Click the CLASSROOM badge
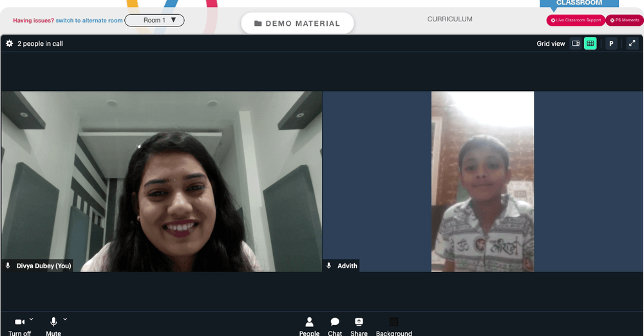The image size is (644, 336). (x=579, y=3)
